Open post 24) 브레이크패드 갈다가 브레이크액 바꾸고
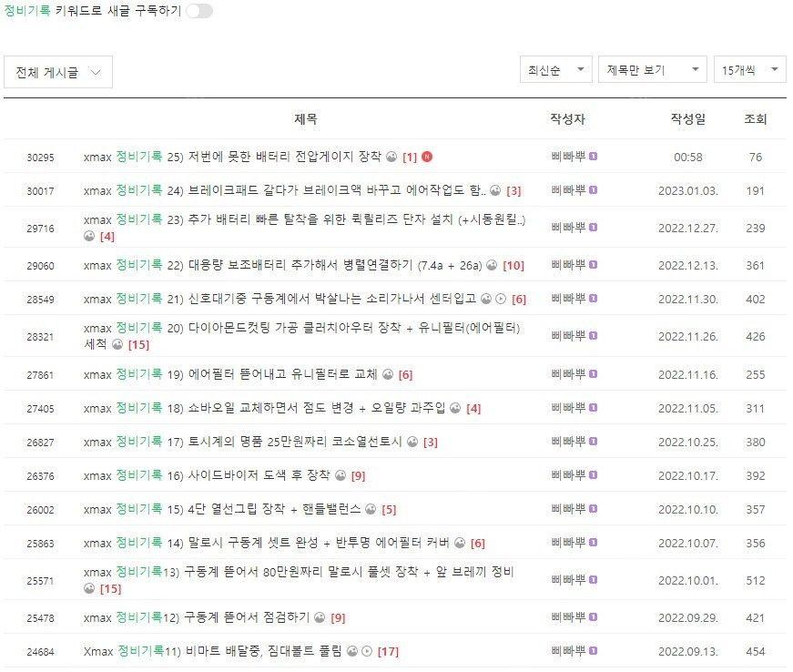The width and height of the screenshot is (793, 672). click(x=285, y=190)
